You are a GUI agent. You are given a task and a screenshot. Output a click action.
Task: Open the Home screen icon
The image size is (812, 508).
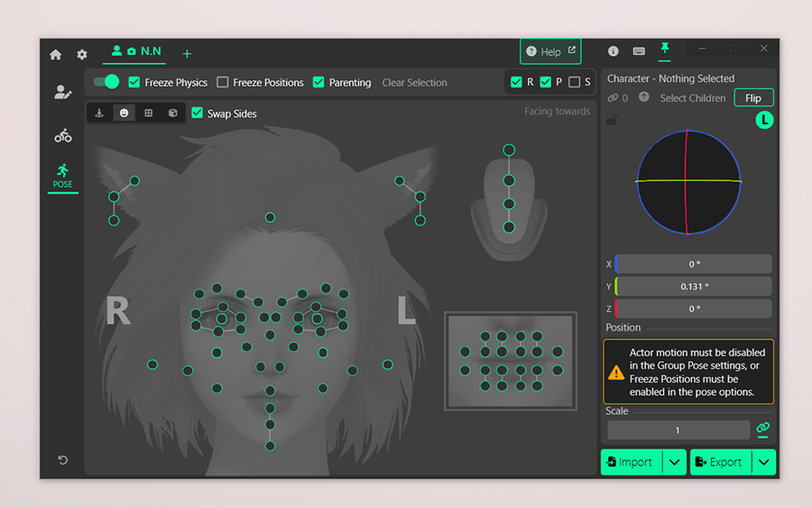tap(56, 54)
